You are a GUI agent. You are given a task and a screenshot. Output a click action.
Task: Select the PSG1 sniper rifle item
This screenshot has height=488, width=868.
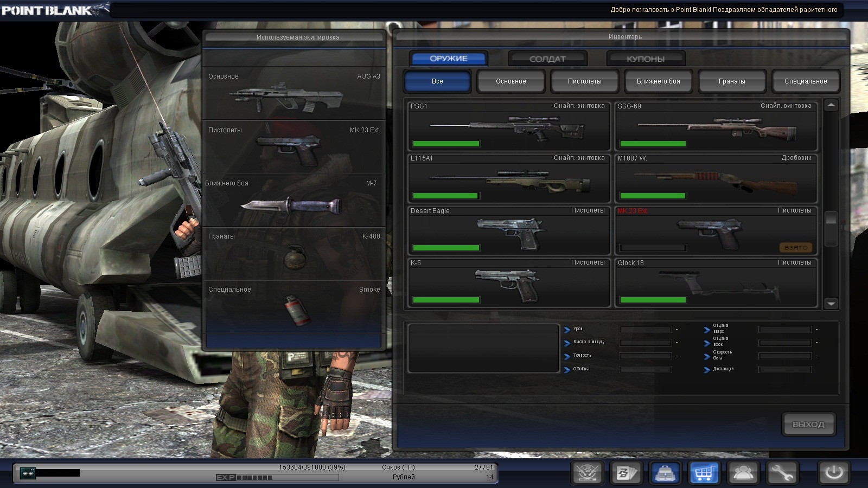click(509, 126)
